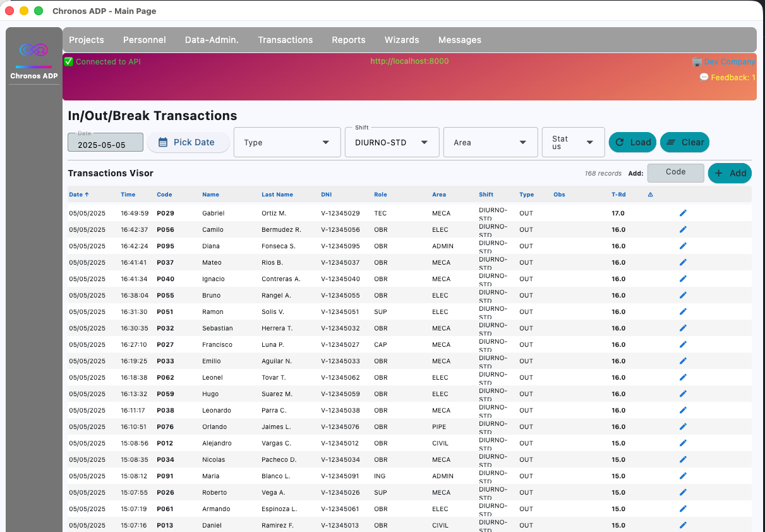Edit the P095 Diana Fonseca record
765x532 pixels.
click(683, 246)
